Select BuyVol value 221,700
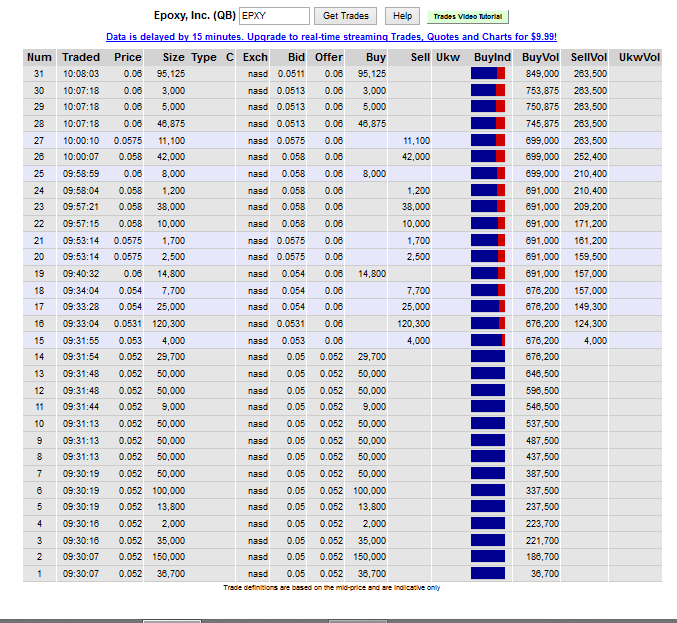The height and width of the screenshot is (623, 677). pos(542,541)
